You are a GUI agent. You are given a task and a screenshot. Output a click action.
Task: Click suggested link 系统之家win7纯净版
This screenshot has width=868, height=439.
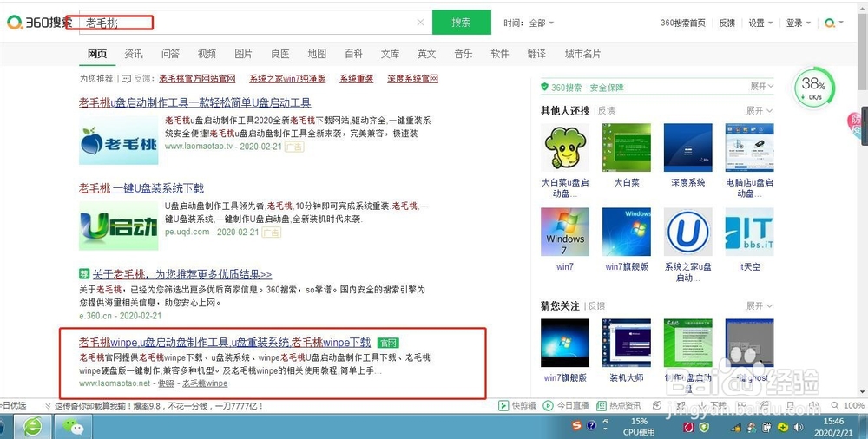pyautogui.click(x=287, y=79)
